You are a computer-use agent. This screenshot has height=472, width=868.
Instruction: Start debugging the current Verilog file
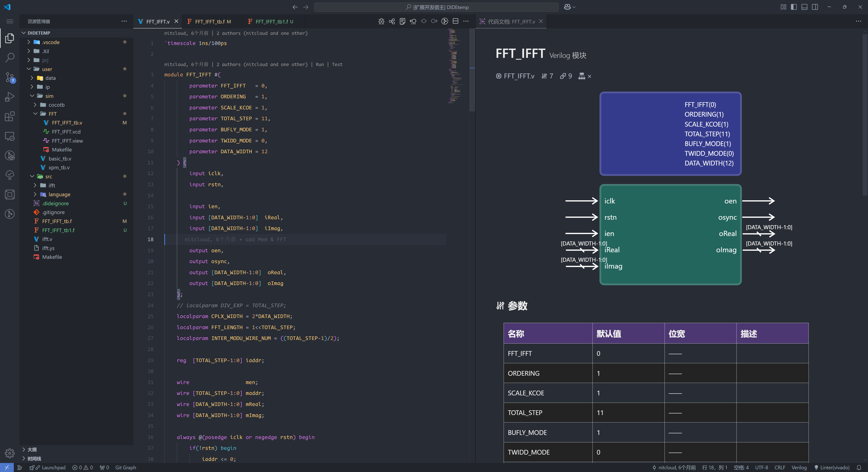[x=381, y=21]
